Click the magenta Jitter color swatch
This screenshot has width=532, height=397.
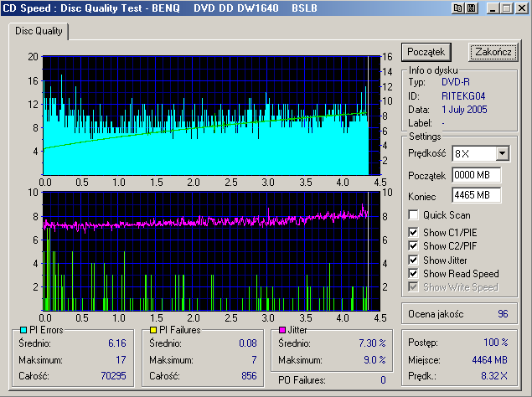(282, 330)
